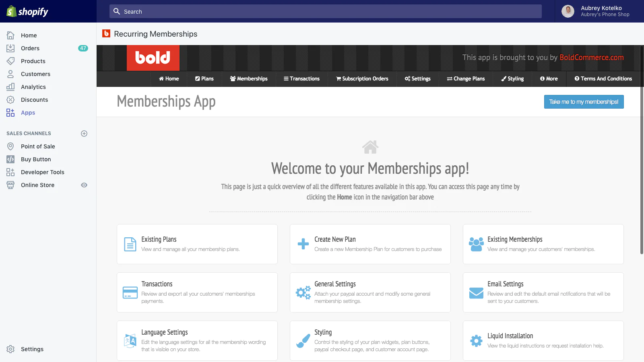Click the Email Settings envelope icon
This screenshot has height=362, width=644.
pyautogui.click(x=476, y=292)
